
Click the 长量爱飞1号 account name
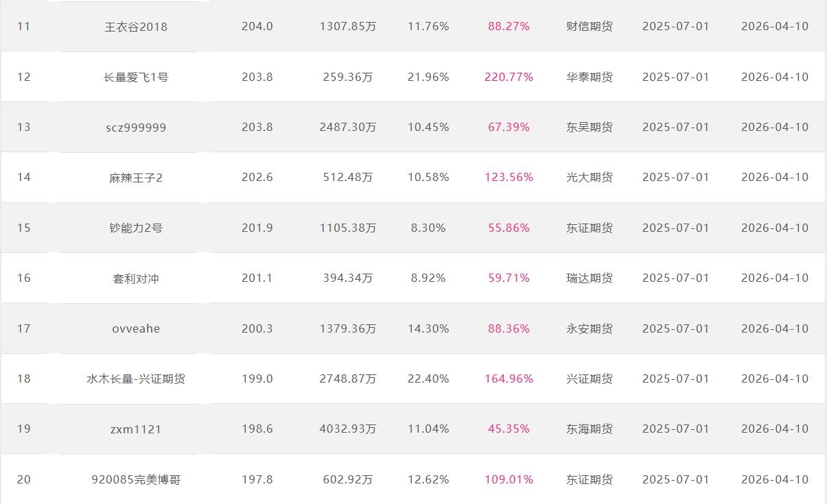tap(136, 77)
